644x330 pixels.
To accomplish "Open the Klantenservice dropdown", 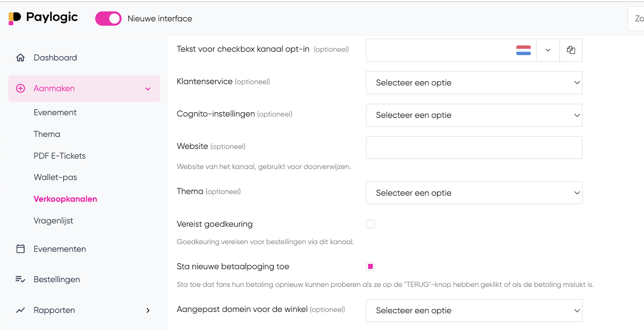I will (x=474, y=82).
